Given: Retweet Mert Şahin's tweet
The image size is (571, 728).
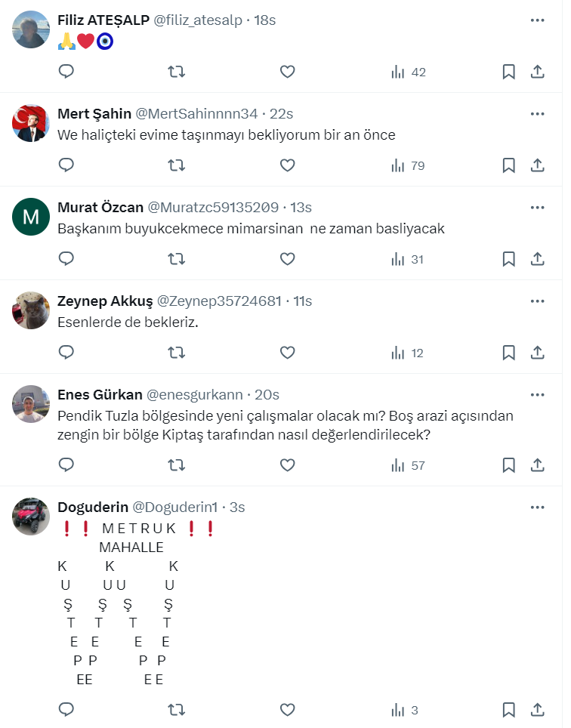Looking at the screenshot, I should click(176, 165).
